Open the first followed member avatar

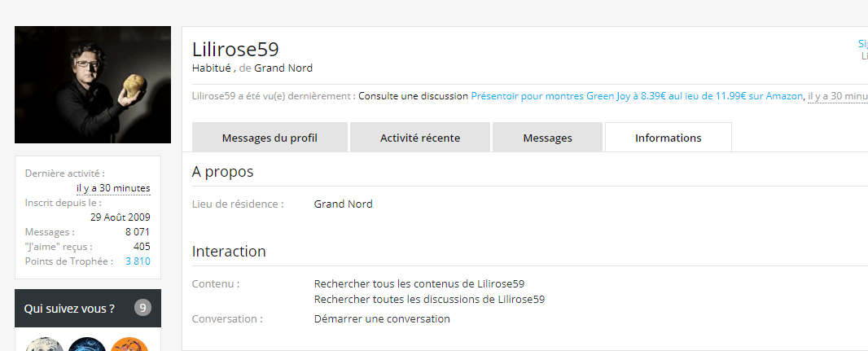pos(45,345)
